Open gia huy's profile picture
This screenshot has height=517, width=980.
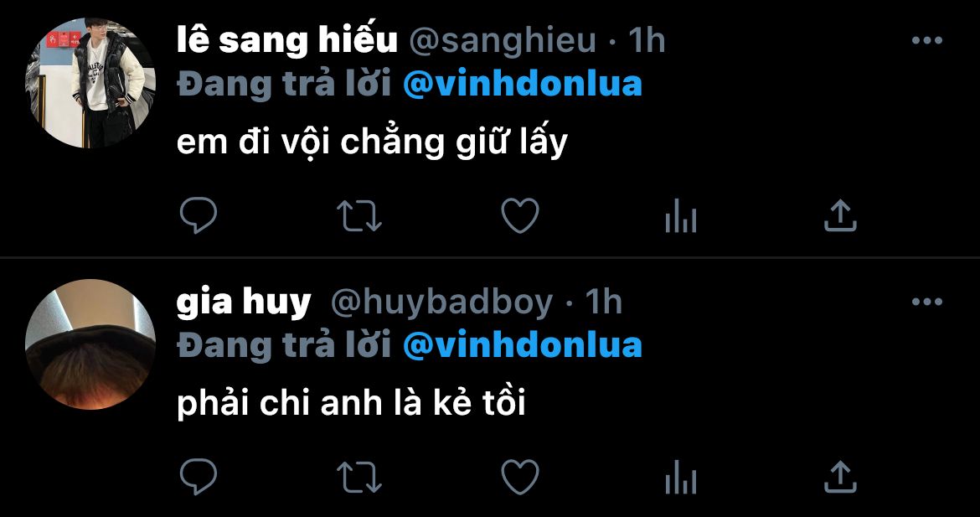[x=90, y=344]
